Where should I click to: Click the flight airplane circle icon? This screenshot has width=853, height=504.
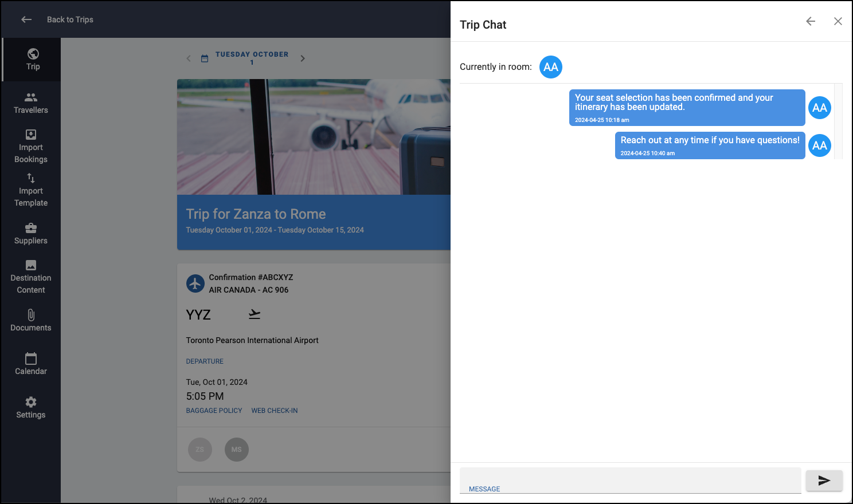point(195,283)
